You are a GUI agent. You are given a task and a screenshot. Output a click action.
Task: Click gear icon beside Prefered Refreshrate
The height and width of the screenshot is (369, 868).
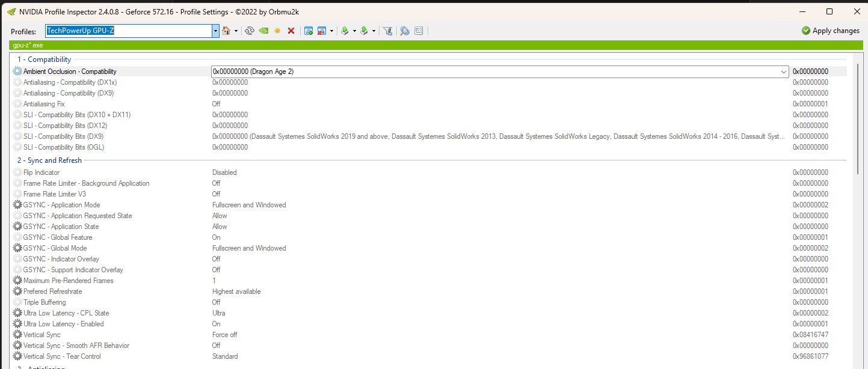[17, 291]
